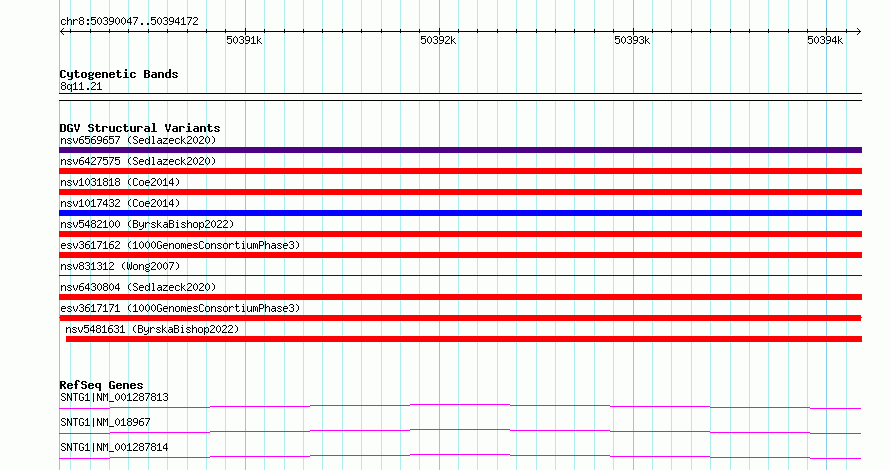Click the Cytogenetic Bands track title

[119, 74]
